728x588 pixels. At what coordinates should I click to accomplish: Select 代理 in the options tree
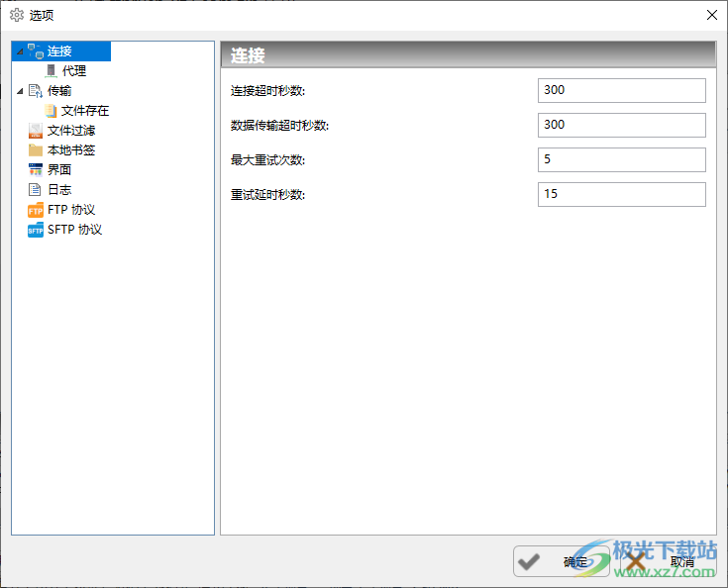pos(74,71)
